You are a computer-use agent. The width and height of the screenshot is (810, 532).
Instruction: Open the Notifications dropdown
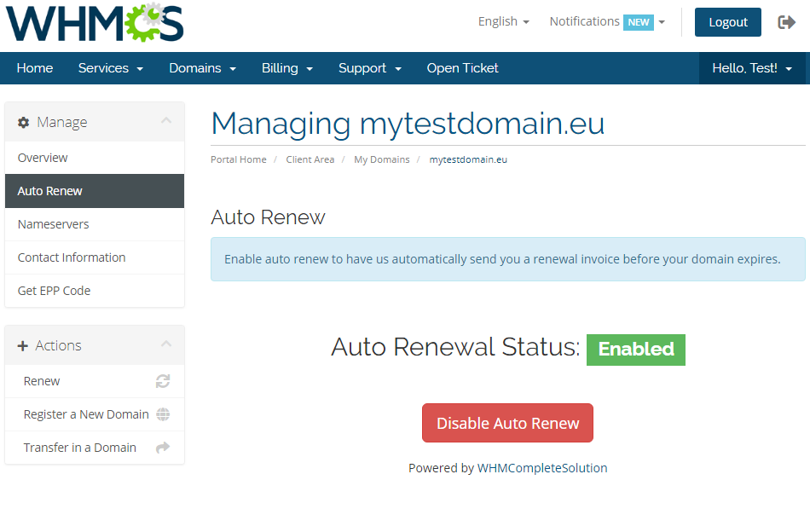click(x=607, y=21)
